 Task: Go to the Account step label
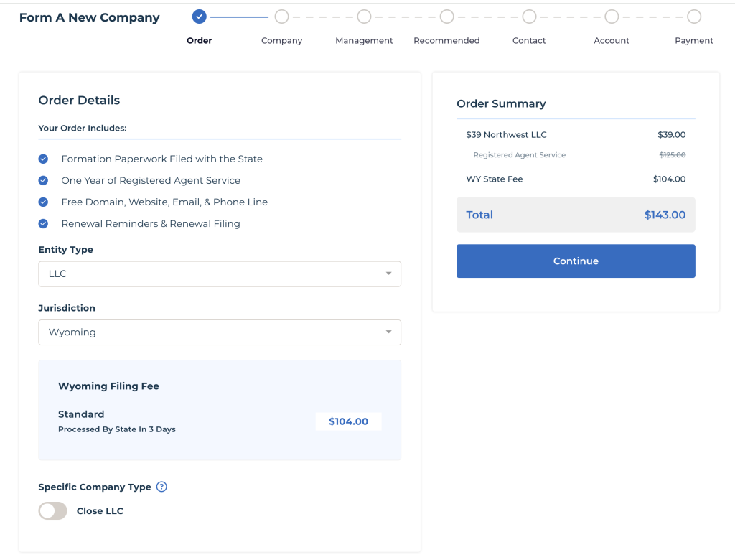[x=612, y=40]
